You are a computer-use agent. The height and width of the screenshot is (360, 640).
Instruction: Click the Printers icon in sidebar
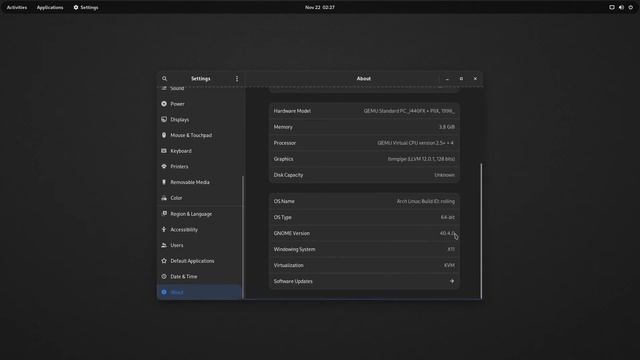164,167
